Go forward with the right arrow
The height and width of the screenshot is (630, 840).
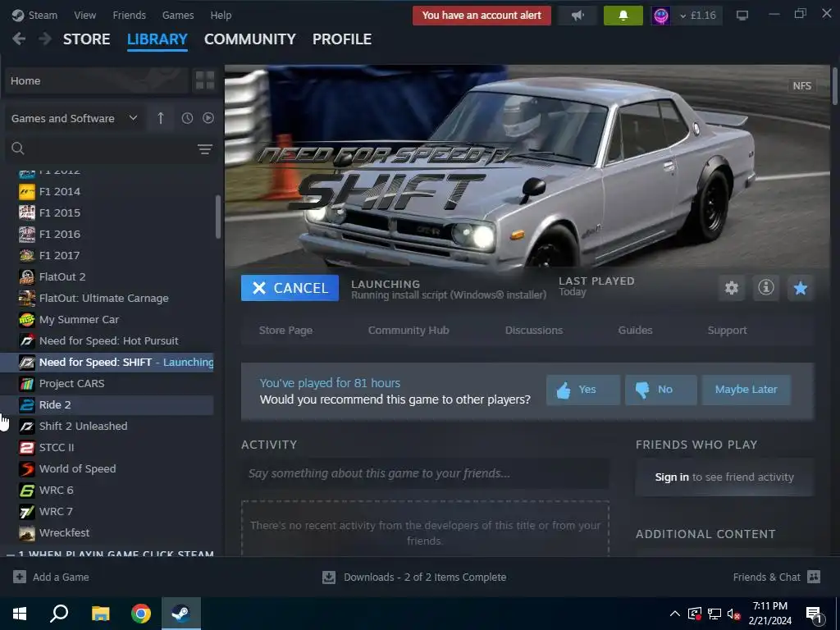45,39
